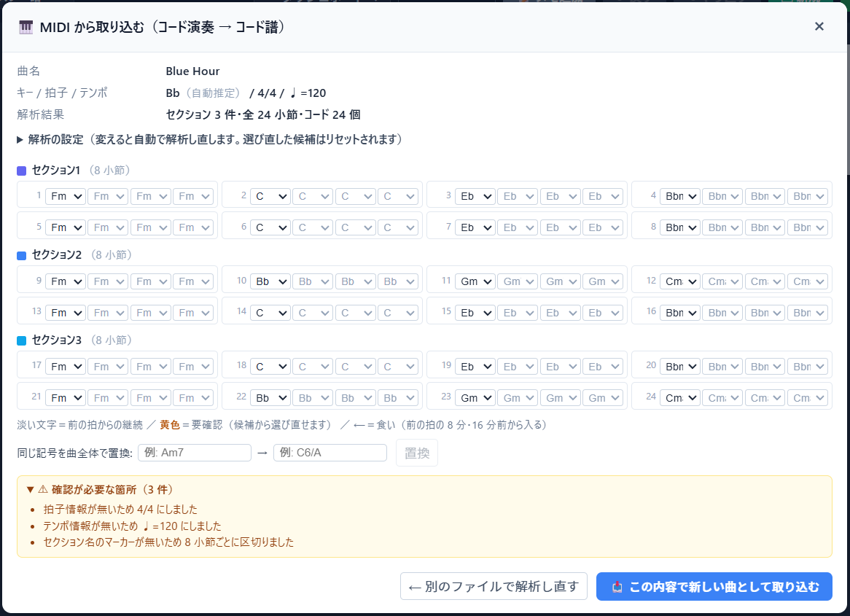Screen dimensions: 850x616
Task: Open measure 6 first-beat C dropdown
Action: tap(270, 227)
